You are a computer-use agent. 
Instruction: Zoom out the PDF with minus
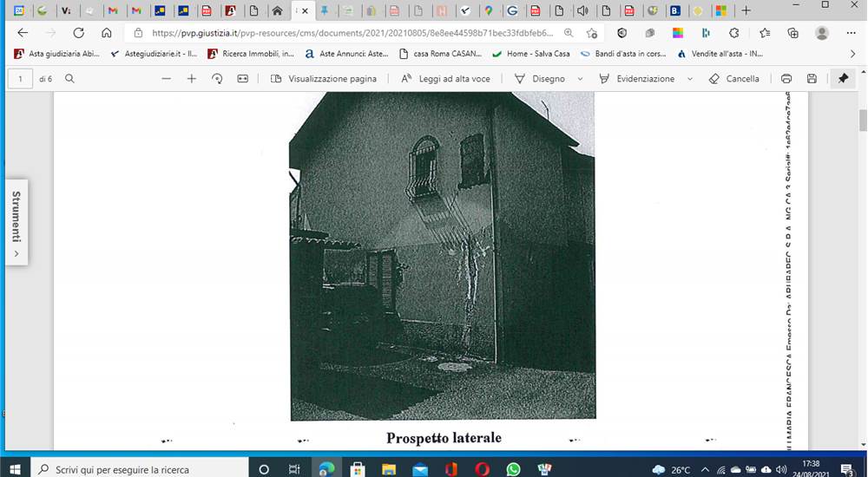tap(166, 79)
